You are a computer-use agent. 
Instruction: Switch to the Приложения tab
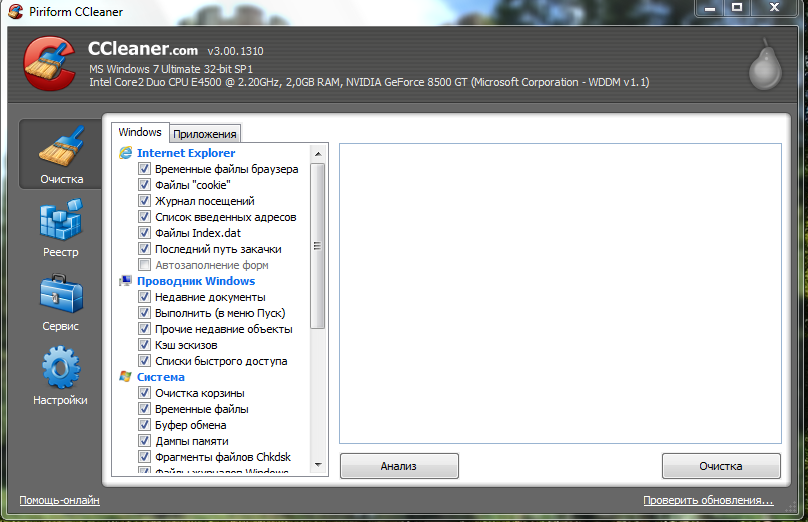click(205, 134)
